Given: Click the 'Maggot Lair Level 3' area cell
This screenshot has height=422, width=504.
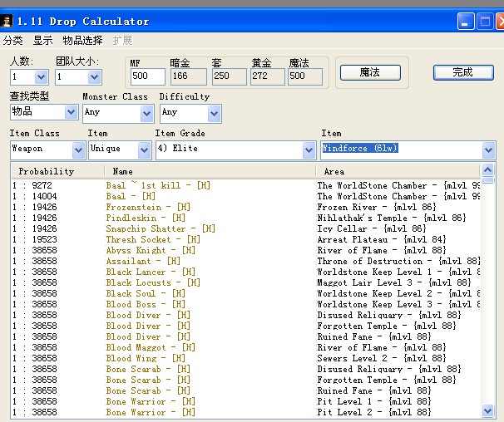Looking at the screenshot, I should [x=394, y=282].
